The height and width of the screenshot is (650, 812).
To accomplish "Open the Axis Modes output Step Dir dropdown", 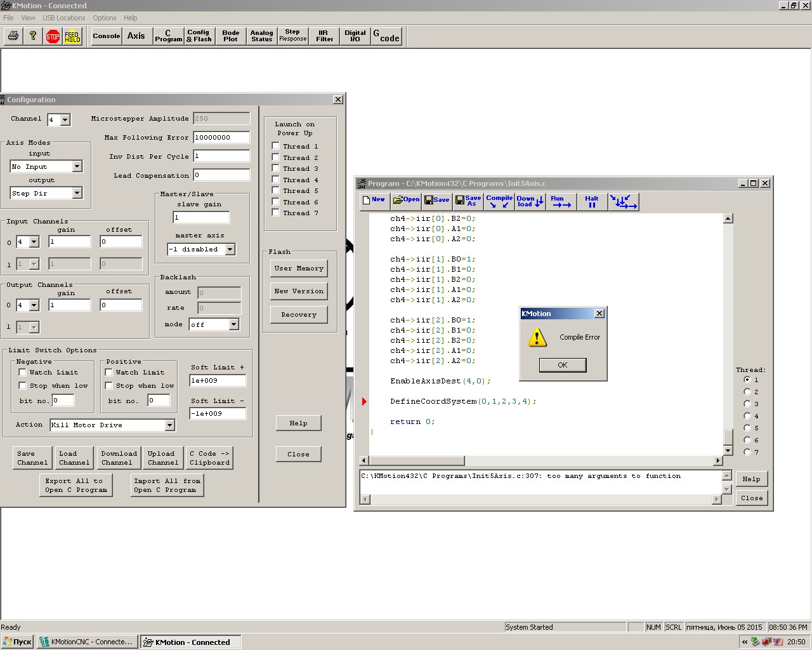I will (x=77, y=193).
